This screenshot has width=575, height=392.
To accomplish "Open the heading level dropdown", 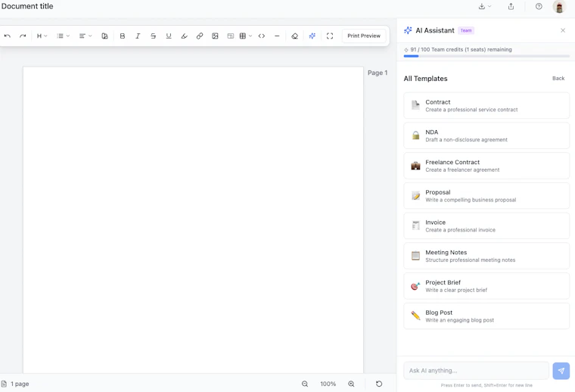I will pos(42,36).
